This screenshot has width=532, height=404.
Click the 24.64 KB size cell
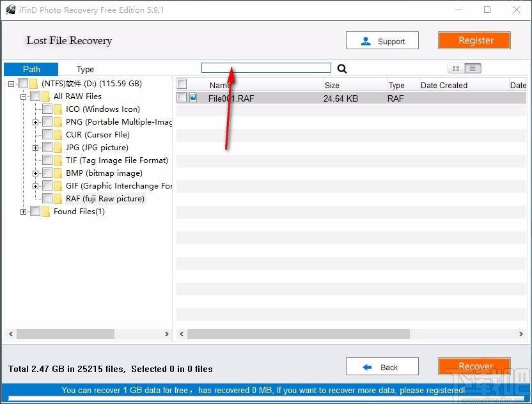tap(341, 98)
